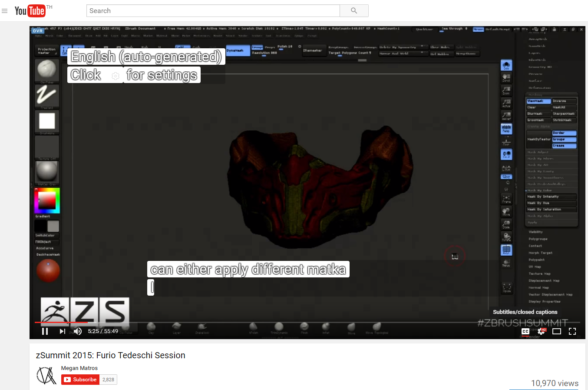Go to the YouTube home logo

pyautogui.click(x=30, y=10)
